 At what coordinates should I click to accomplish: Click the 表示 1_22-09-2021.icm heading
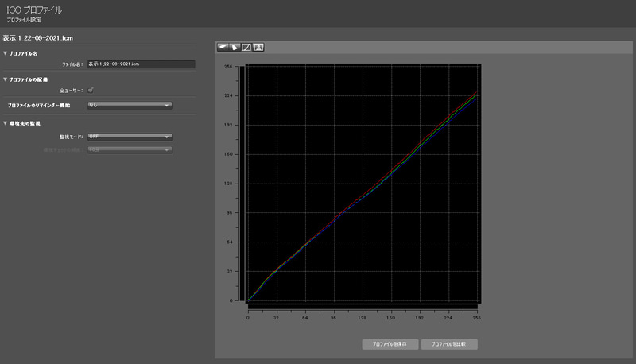[37, 38]
